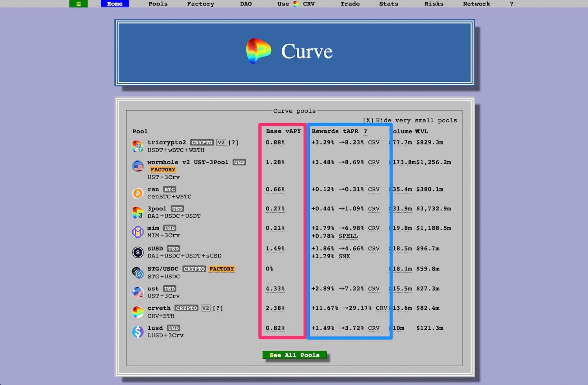Screen dimensions: 588x385
Task: Open the crveth pool link
Action: tap(159, 308)
